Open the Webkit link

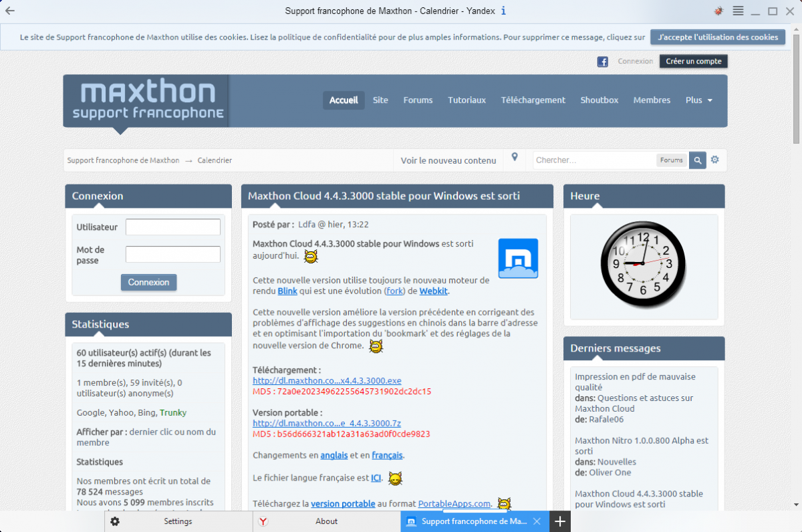click(434, 291)
